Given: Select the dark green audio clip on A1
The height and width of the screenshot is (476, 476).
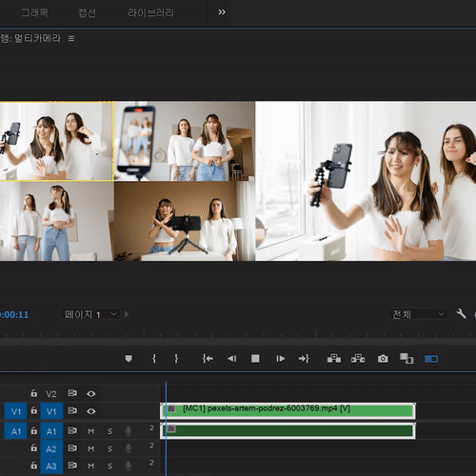Looking at the screenshot, I should point(288,431).
